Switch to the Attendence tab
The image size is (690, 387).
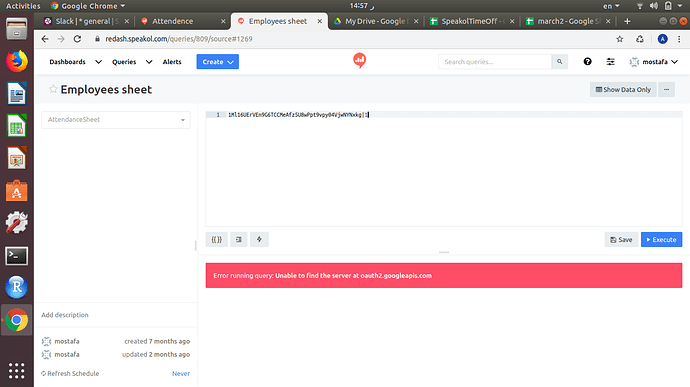click(x=172, y=21)
